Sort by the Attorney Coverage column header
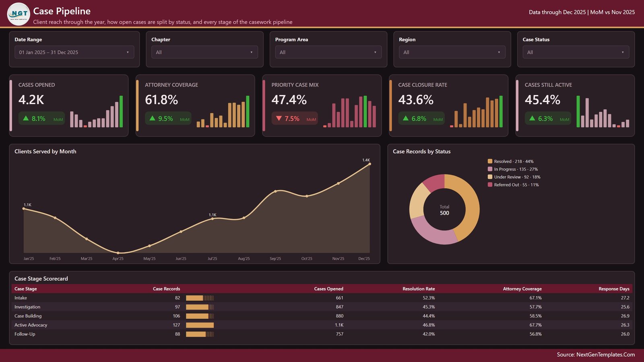The image size is (644, 362). click(522, 289)
